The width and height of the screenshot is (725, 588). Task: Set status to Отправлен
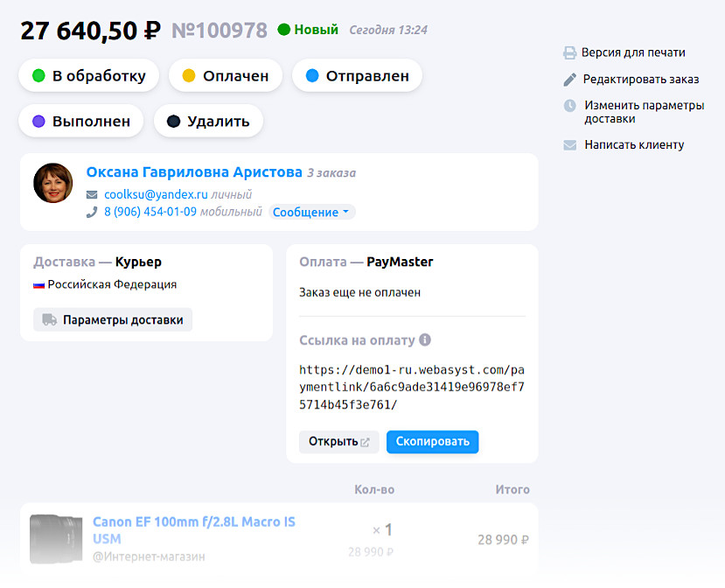pos(357,75)
